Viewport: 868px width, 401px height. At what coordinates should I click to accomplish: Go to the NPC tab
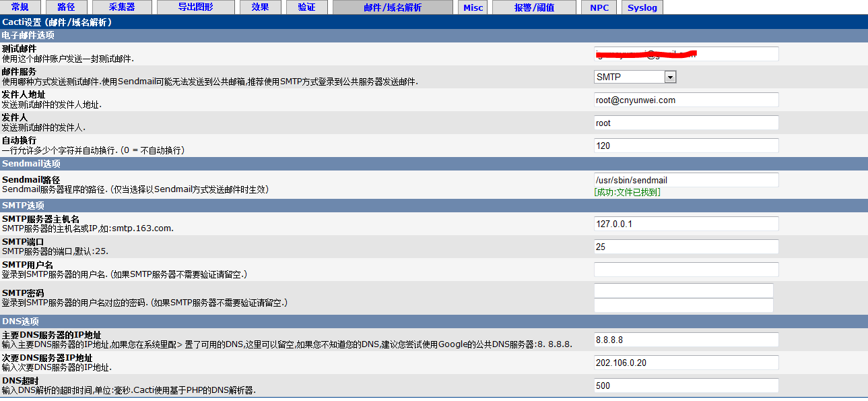coord(599,7)
